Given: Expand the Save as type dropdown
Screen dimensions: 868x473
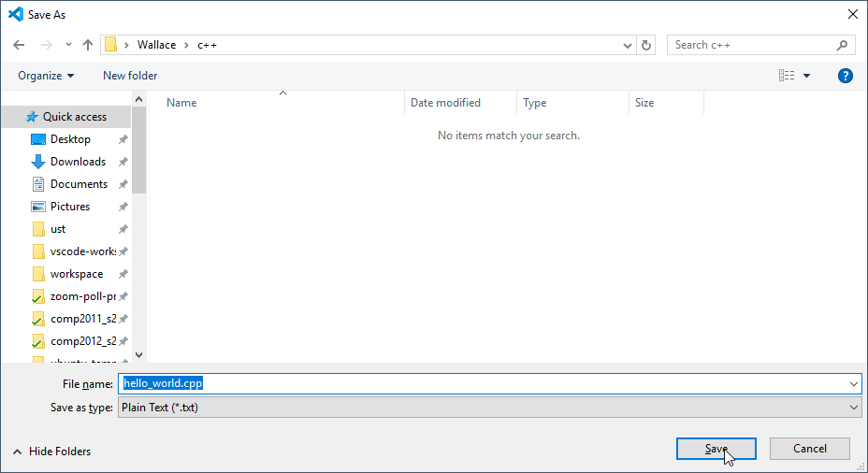Looking at the screenshot, I should click(x=853, y=408).
